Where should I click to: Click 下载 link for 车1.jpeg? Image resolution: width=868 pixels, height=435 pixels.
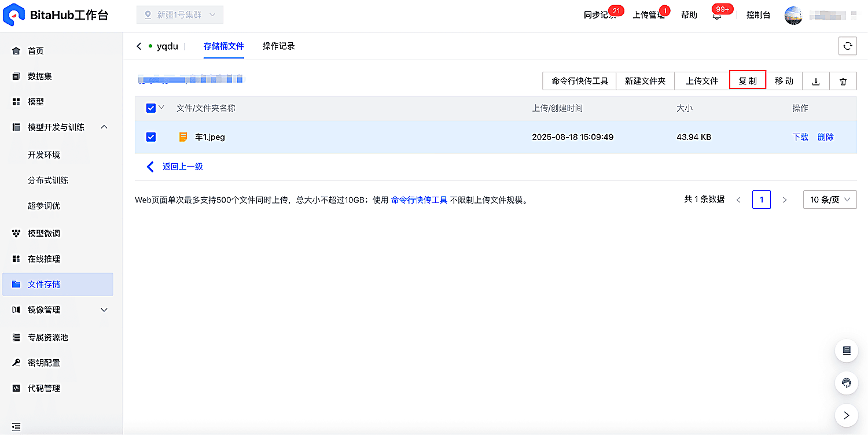[800, 137]
